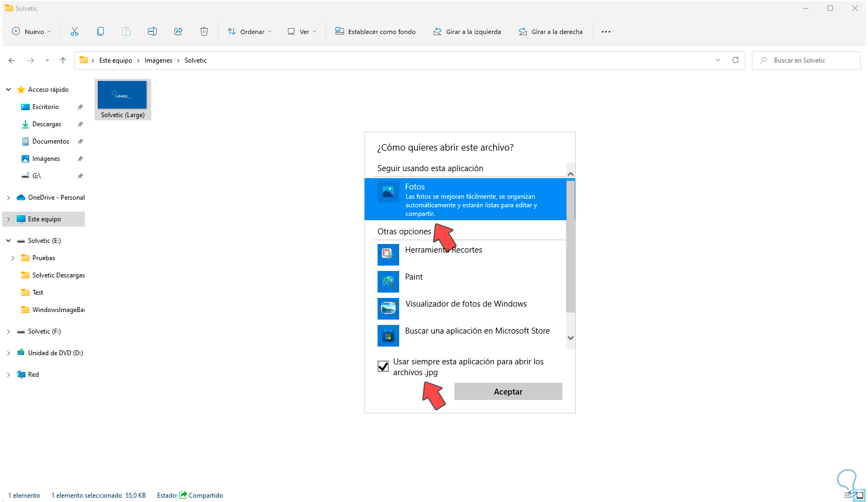Choose Paint from app list
Viewport: 868px width, 502px height.
(x=466, y=282)
